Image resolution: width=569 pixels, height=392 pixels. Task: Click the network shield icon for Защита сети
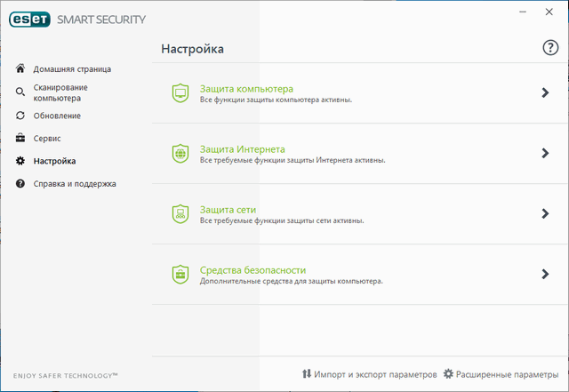(x=180, y=213)
